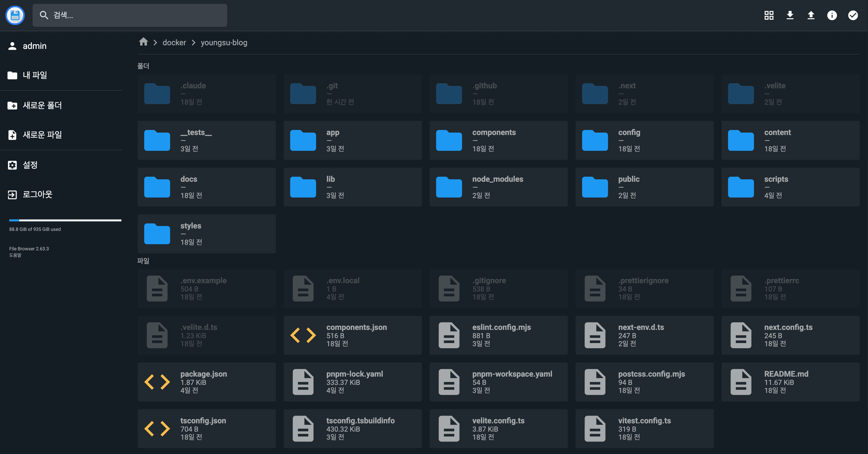
Task: Click youngsu-blog in the breadcrumb path
Action: click(224, 43)
